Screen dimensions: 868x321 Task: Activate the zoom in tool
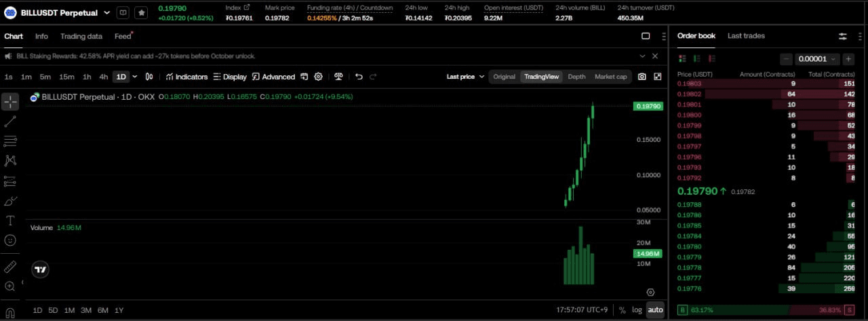(x=10, y=286)
